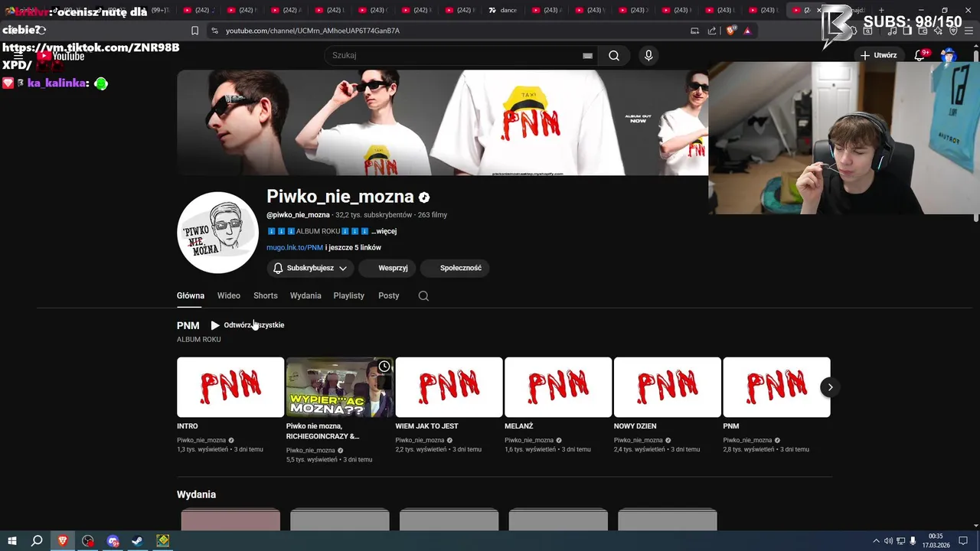
Task: Open the NOWY DZIEŃ video thumbnail
Action: [x=668, y=387]
